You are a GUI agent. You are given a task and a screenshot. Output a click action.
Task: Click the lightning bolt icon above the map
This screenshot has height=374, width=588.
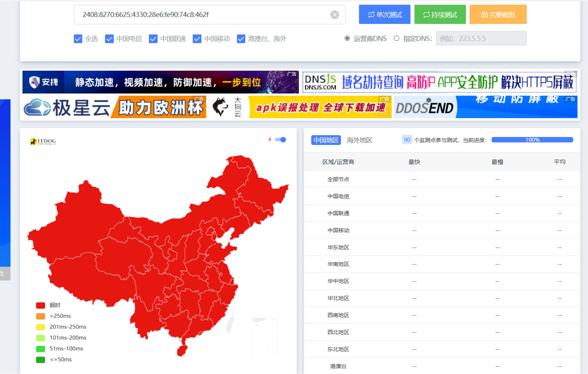pyautogui.click(x=270, y=140)
